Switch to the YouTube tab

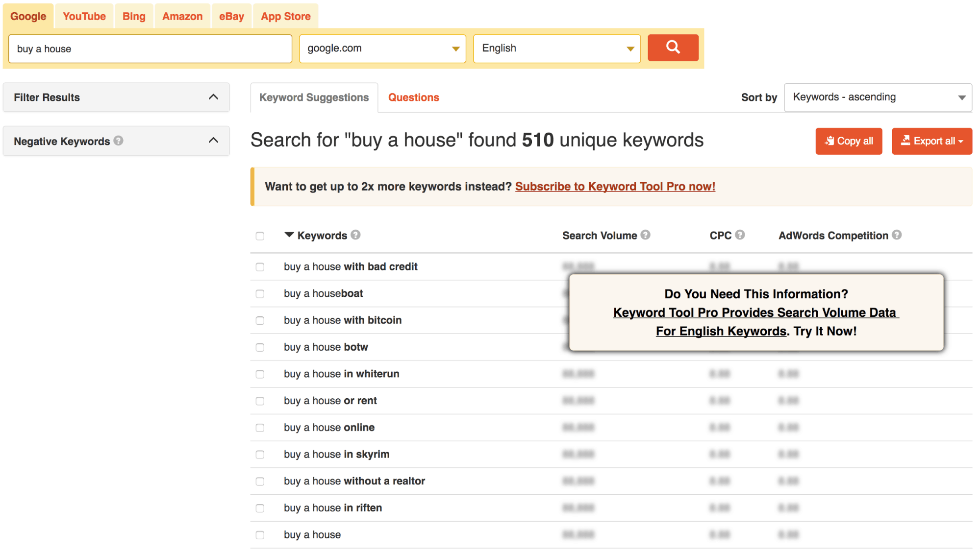click(x=84, y=16)
